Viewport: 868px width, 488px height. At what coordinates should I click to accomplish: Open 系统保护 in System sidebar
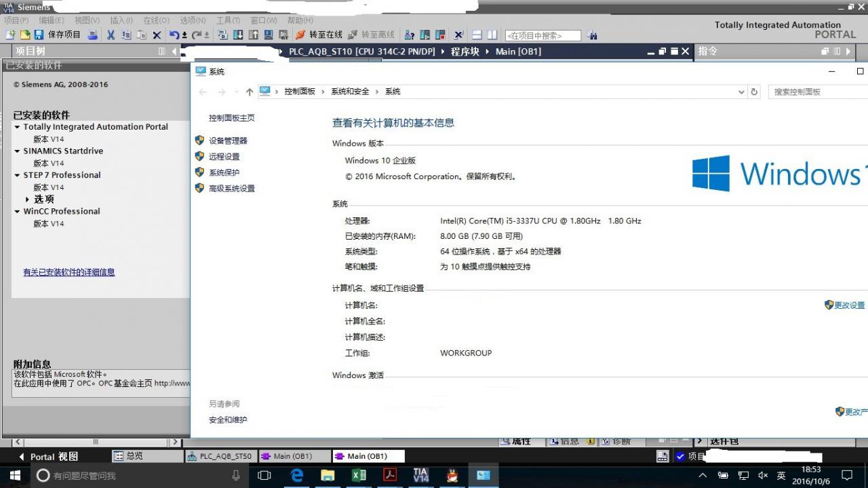tap(224, 172)
